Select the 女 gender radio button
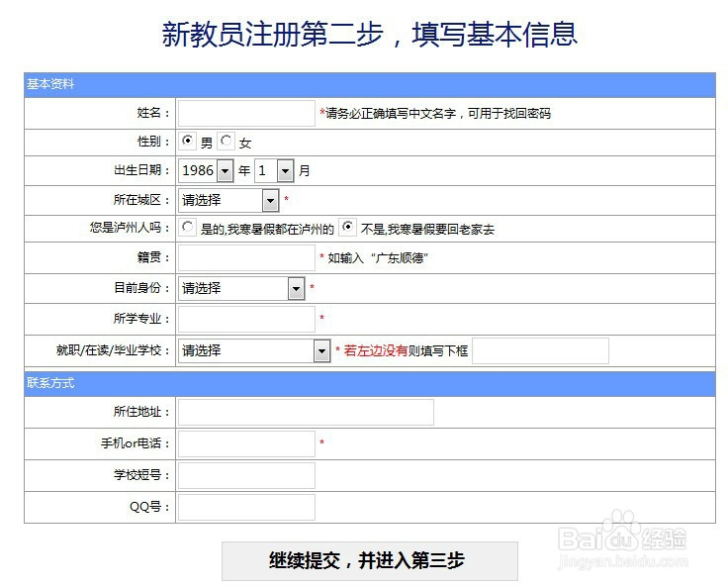This screenshot has height=587, width=728. [x=227, y=141]
